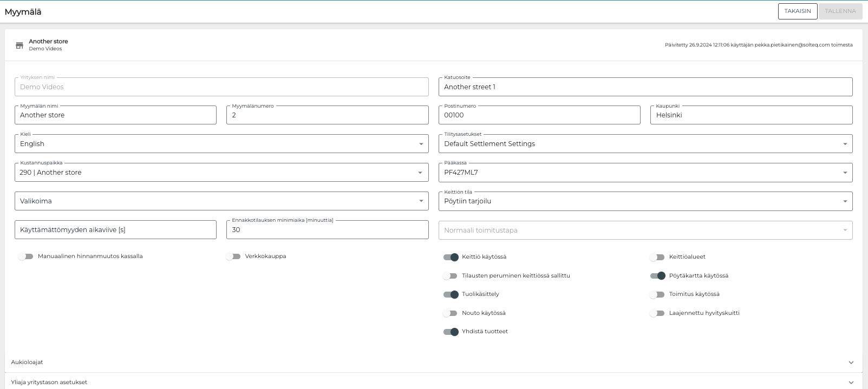The image size is (868, 389).
Task: Open the Pääkassa dropdown arrow
Action: coord(845,173)
